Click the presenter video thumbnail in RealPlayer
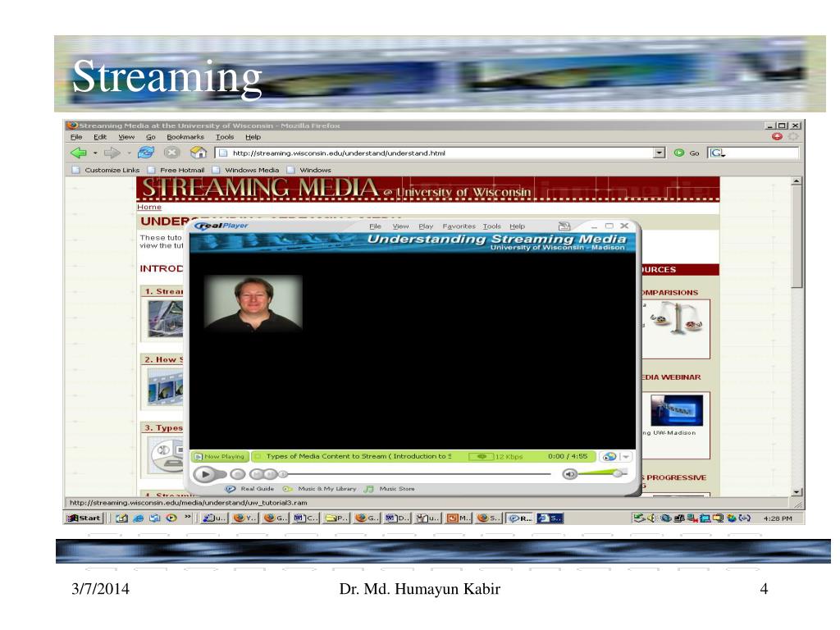Image resolution: width=840 pixels, height=630 pixels. [x=253, y=303]
